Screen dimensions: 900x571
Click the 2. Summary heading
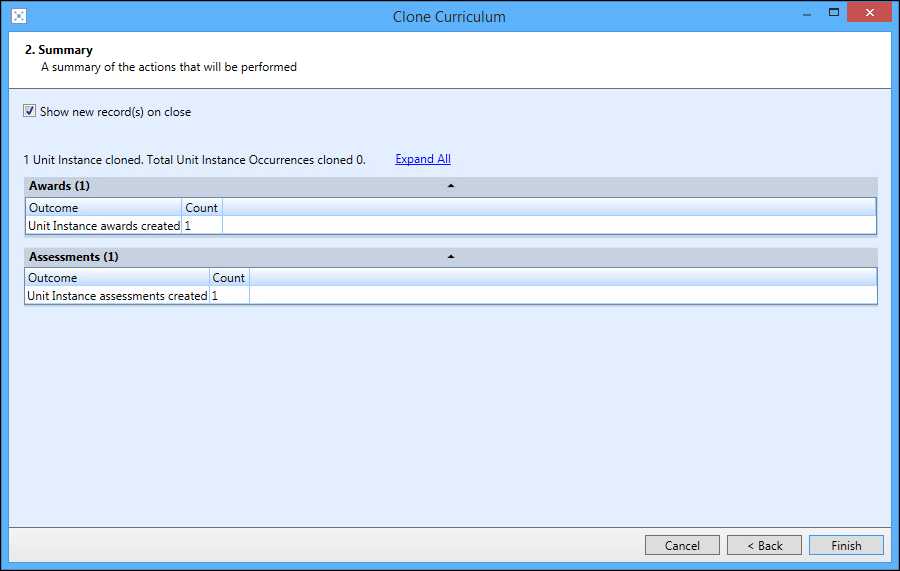(59, 50)
